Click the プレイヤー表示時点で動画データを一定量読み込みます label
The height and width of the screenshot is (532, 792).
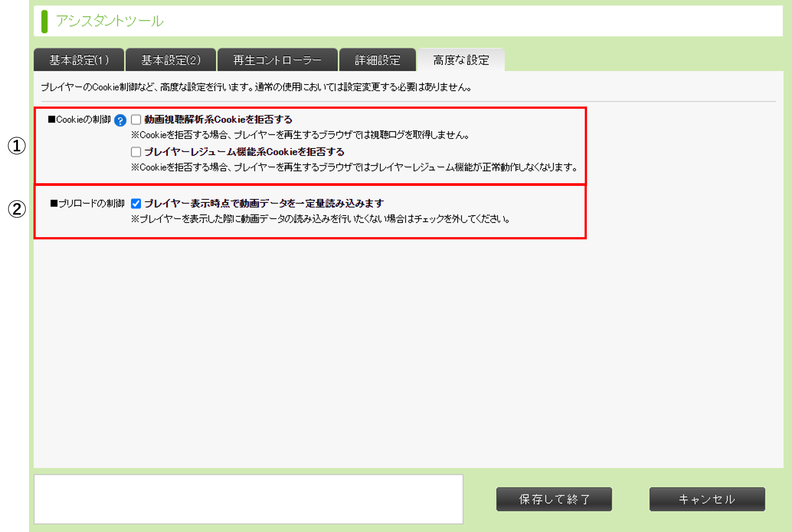tap(264, 203)
